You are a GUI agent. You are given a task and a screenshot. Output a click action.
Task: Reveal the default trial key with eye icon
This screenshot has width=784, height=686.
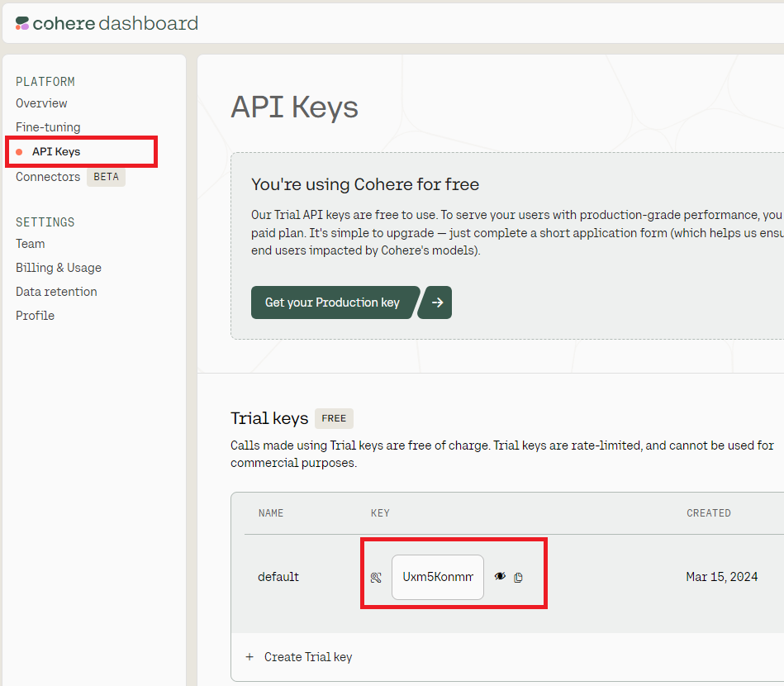pos(500,576)
